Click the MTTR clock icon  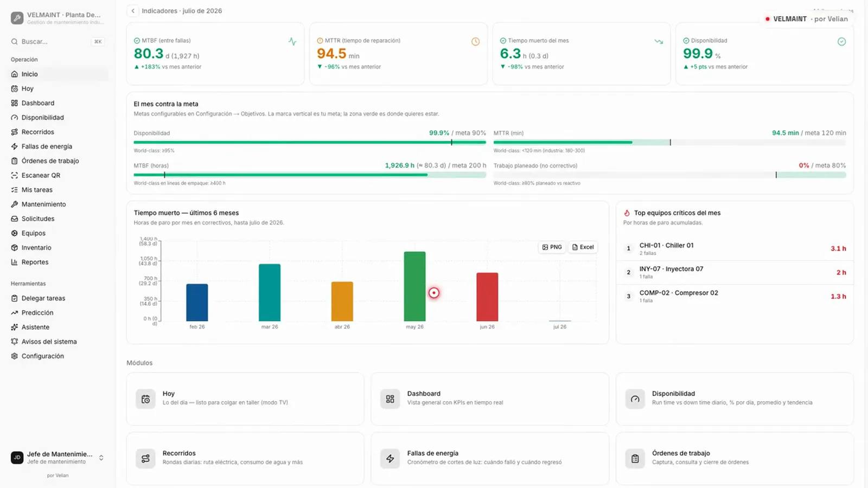475,42
